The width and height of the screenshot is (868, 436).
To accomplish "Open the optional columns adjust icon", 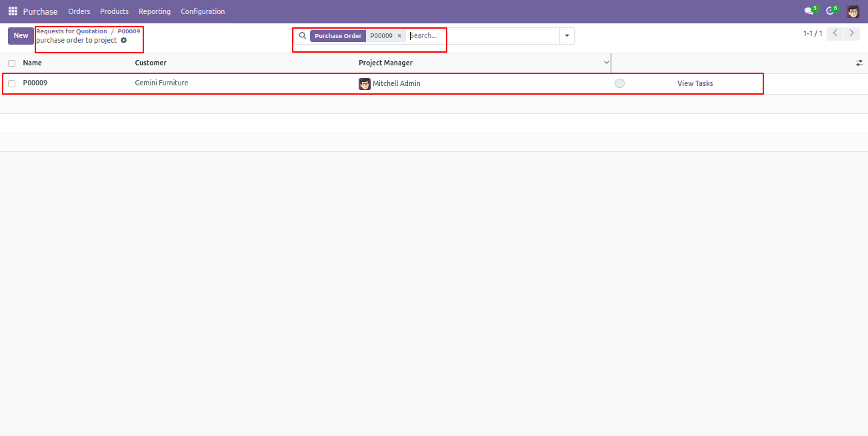I will coord(859,63).
